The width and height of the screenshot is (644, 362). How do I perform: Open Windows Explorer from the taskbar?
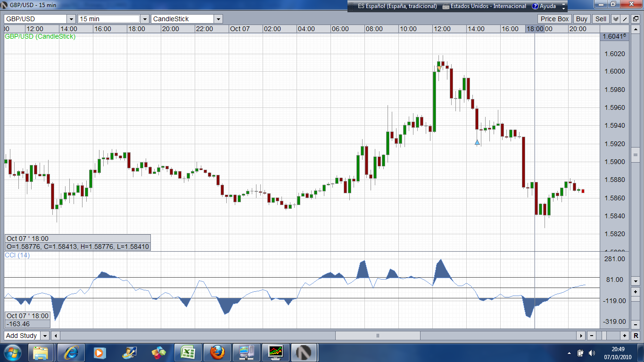41,352
